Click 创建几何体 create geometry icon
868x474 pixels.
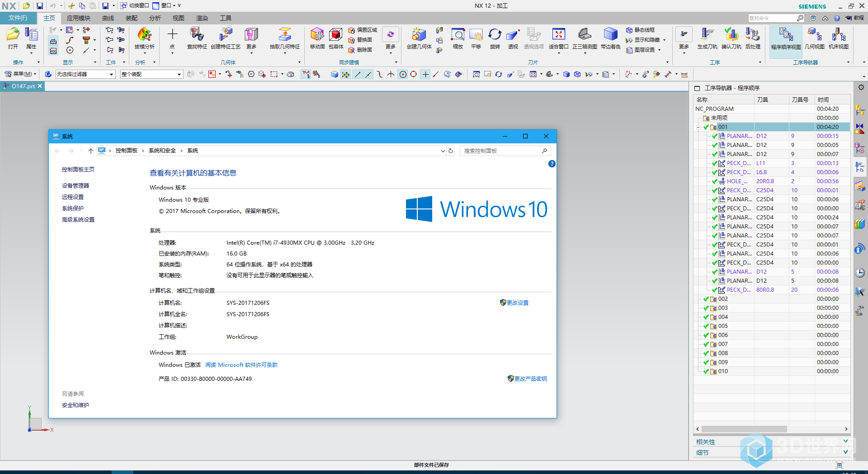[x=419, y=38]
